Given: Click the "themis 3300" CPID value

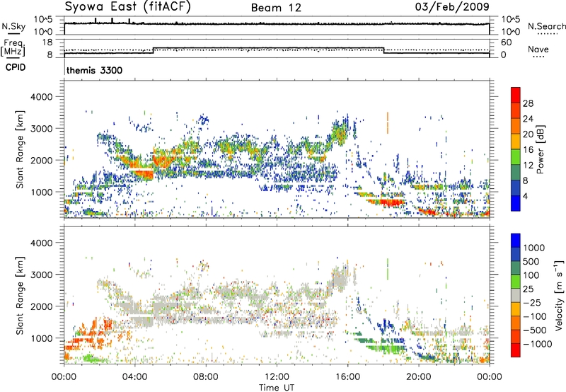Looking at the screenshot, I should [x=95, y=70].
